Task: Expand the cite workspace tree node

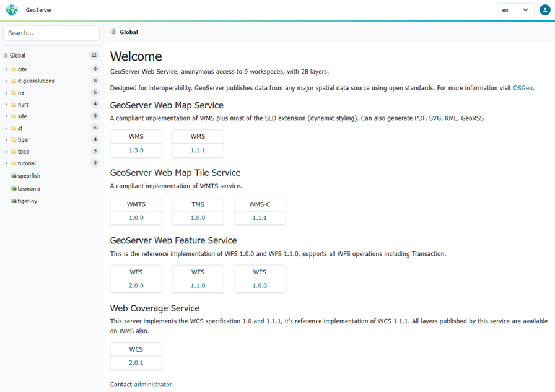Action: (x=6, y=69)
